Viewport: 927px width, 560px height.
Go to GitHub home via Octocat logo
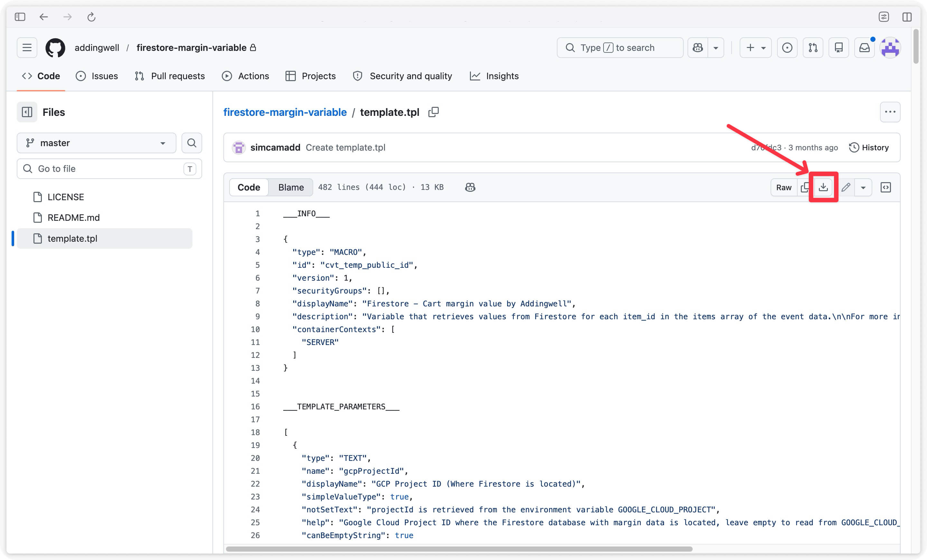point(55,48)
